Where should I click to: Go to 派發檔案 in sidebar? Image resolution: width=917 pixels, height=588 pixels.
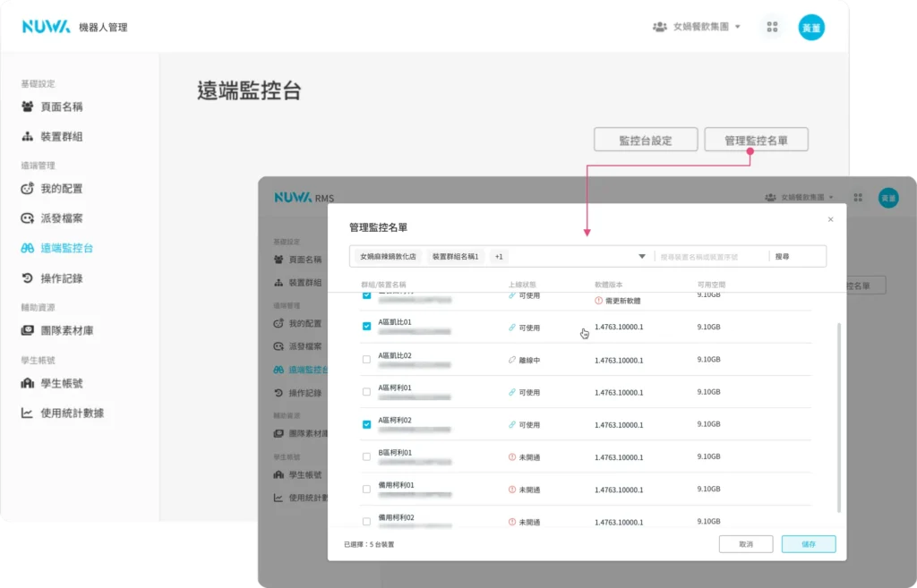61,218
